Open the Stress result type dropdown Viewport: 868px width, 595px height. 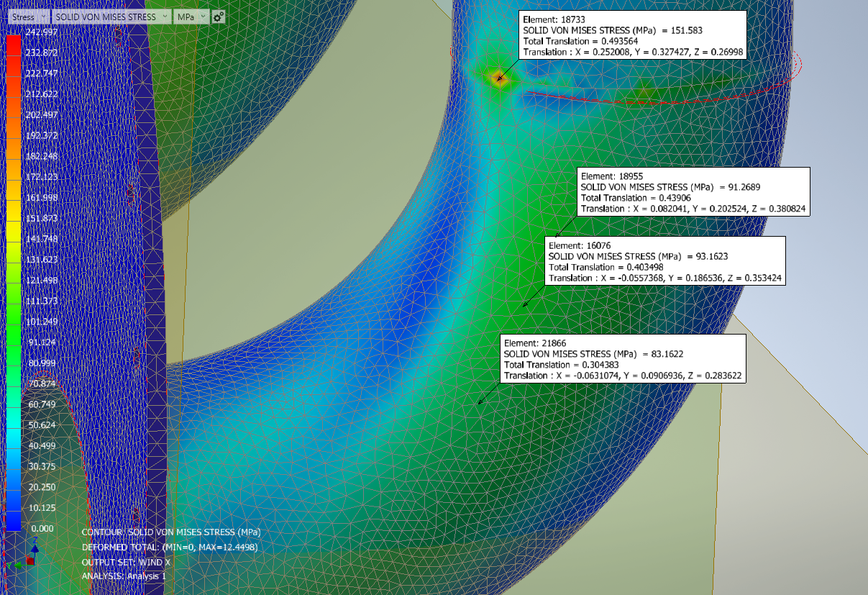26,17
